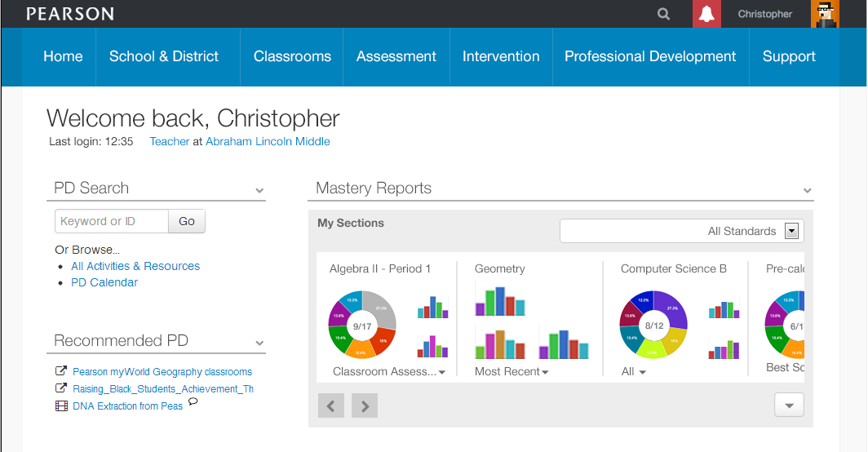Collapse the PD Search panel
This screenshot has width=868, height=452.
coord(259,191)
